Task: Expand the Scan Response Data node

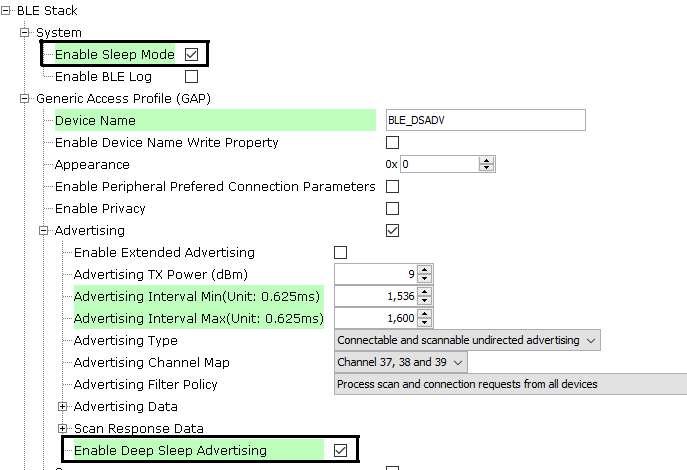Action: tap(64, 428)
